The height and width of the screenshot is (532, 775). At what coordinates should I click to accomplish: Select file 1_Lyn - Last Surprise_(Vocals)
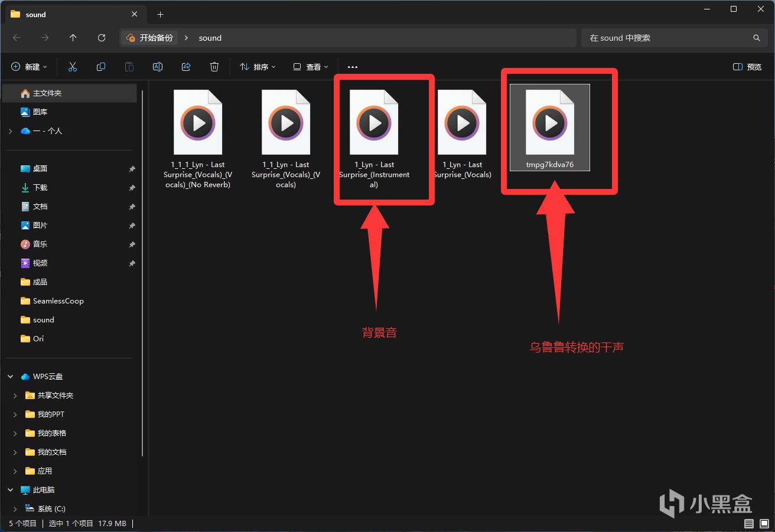coord(463,133)
